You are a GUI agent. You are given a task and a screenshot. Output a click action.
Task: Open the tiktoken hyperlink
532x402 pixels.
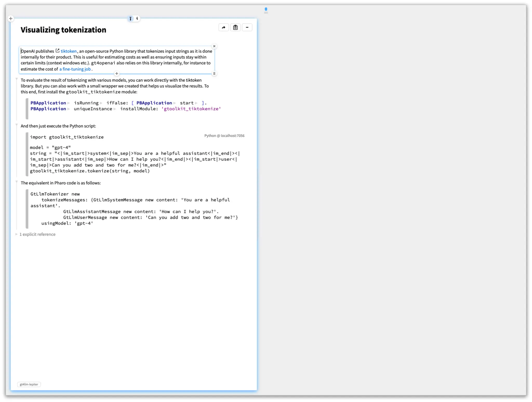click(x=69, y=51)
